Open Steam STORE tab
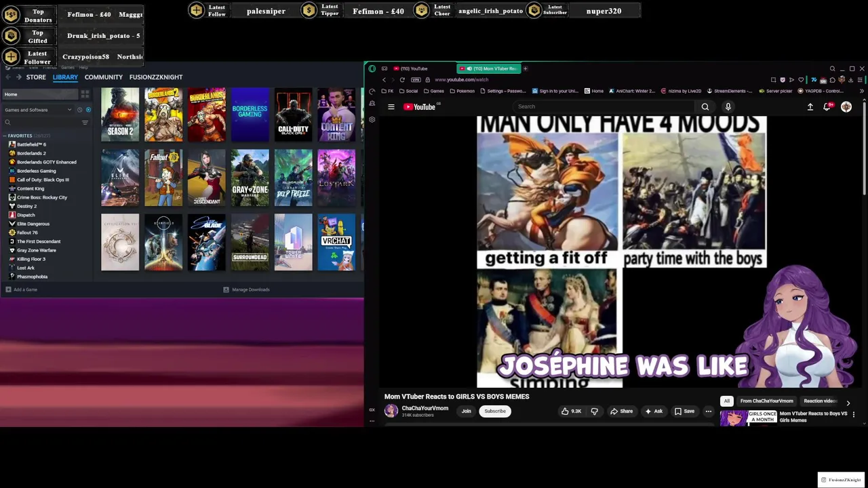Screen dimensions: 868x488 [x=36, y=77]
